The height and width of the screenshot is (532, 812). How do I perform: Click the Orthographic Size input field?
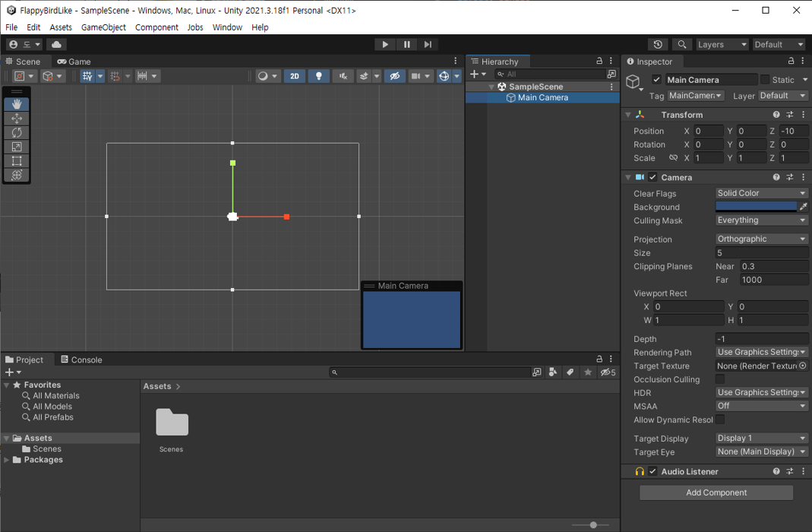761,253
